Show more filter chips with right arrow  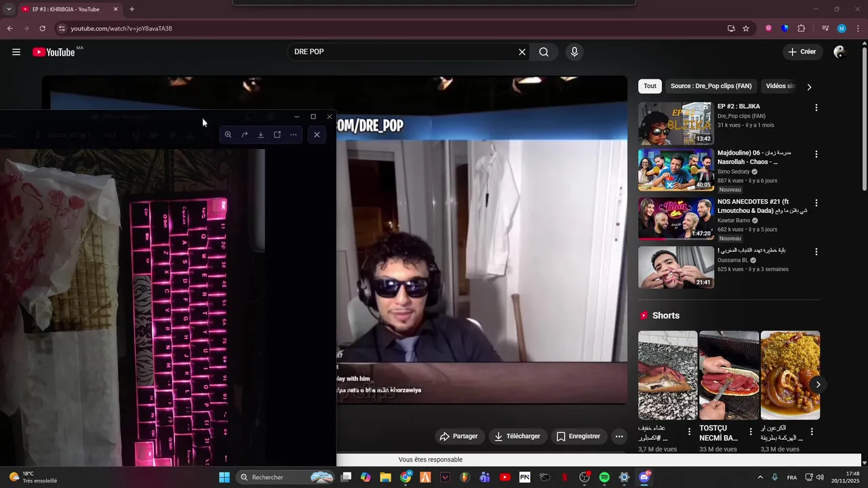point(809,87)
